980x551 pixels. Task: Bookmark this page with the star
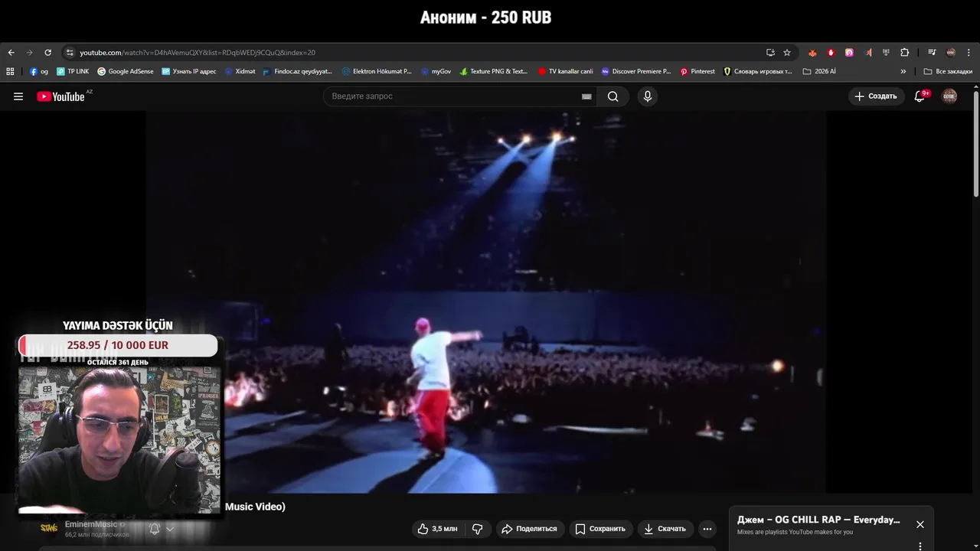point(787,53)
